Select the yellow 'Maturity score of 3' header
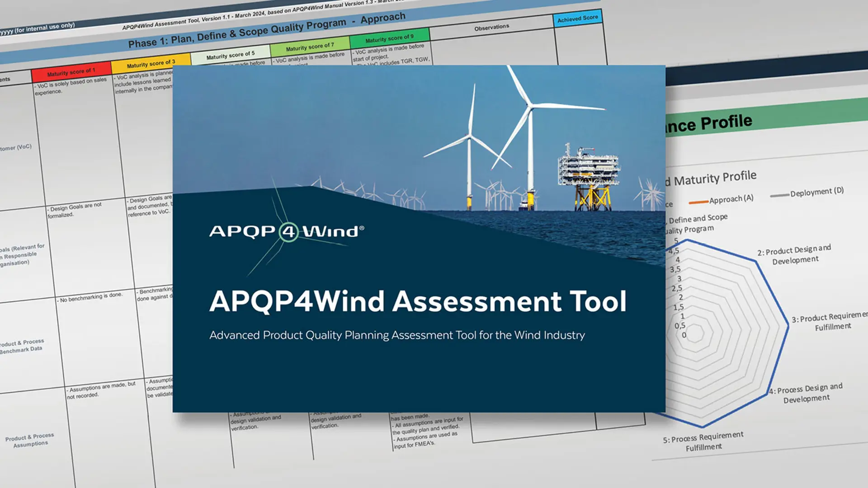This screenshot has width=868, height=488. [151, 63]
